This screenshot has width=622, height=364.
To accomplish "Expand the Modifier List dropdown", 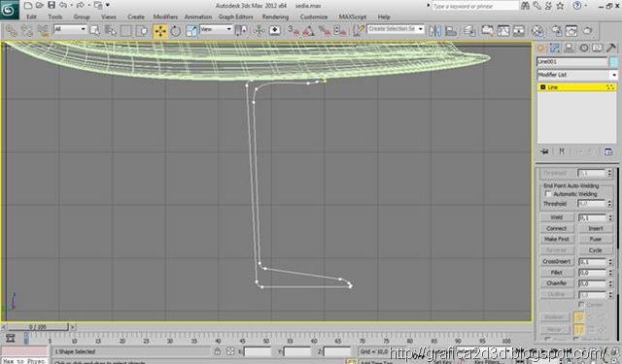I will pos(577,75).
